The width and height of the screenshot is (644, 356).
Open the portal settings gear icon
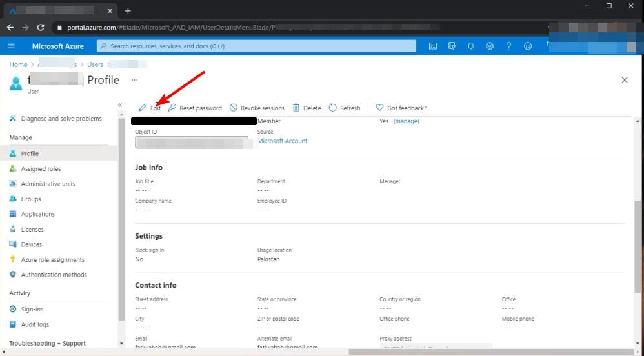(490, 46)
